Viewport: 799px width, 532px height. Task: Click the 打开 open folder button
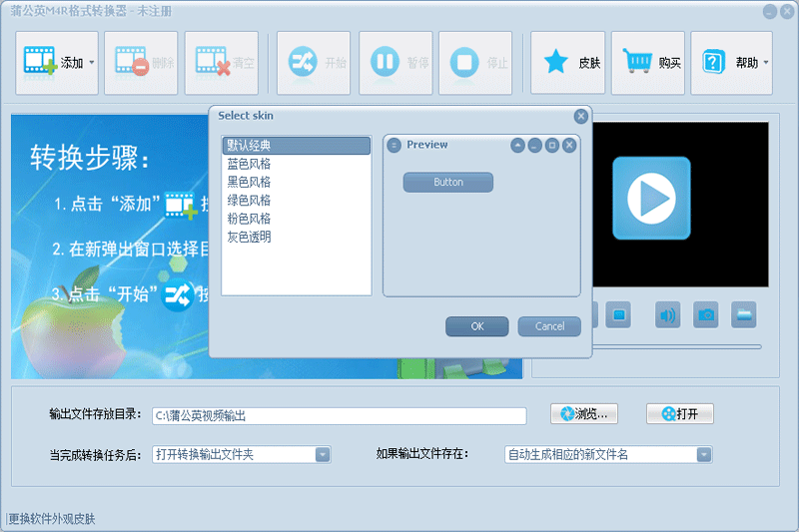(x=680, y=414)
